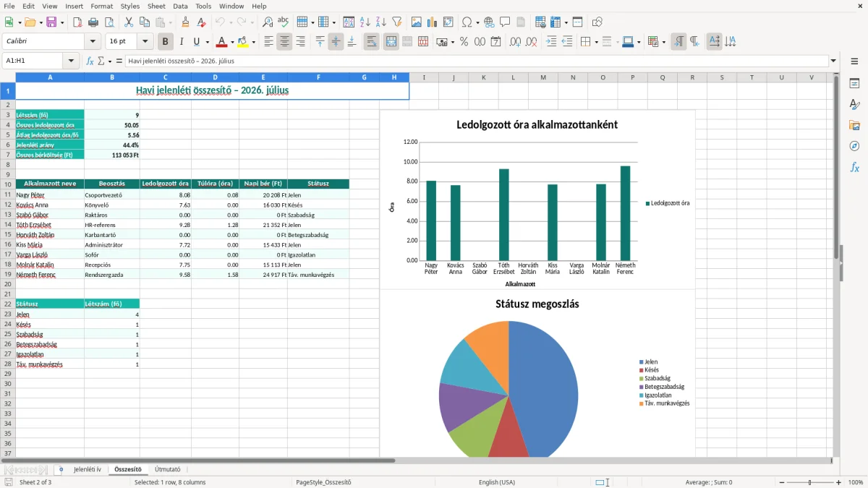The width and height of the screenshot is (868, 488).
Task: Increase indent
Action: [x=551, y=42]
